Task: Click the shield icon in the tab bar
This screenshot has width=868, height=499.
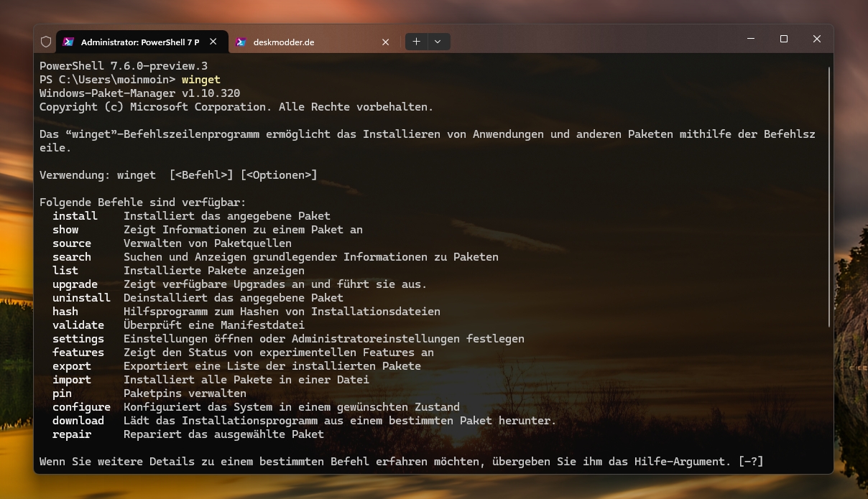Action: (x=46, y=42)
